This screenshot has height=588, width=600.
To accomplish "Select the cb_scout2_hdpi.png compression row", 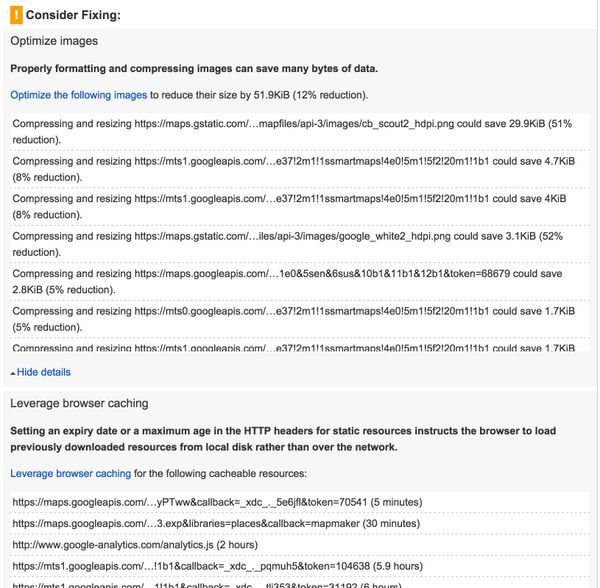I will tap(290, 131).
